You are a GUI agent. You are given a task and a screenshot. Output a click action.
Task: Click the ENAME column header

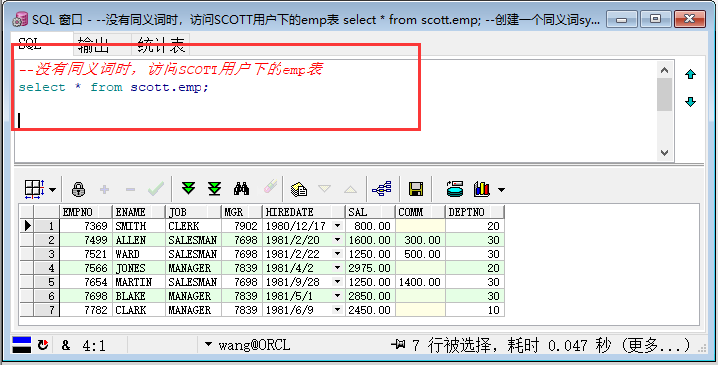click(x=139, y=212)
